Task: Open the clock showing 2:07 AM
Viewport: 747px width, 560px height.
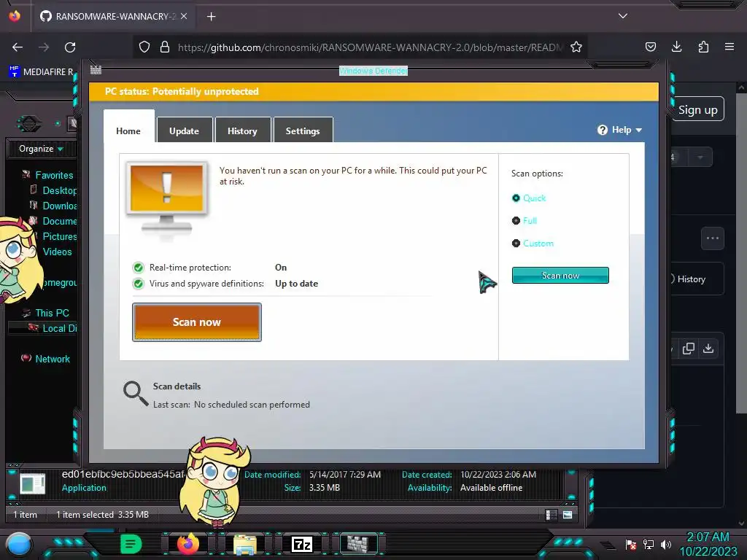Action: pyautogui.click(x=708, y=544)
